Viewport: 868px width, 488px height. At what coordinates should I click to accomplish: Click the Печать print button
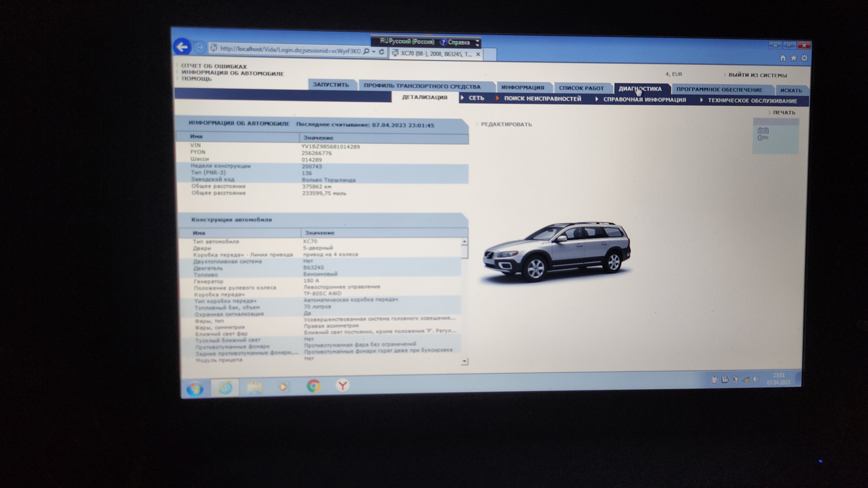tap(783, 113)
